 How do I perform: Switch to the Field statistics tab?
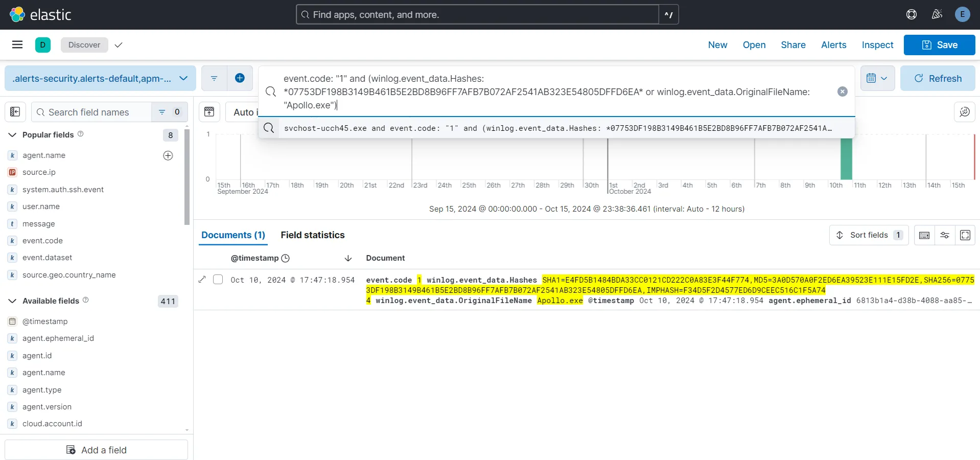tap(313, 235)
